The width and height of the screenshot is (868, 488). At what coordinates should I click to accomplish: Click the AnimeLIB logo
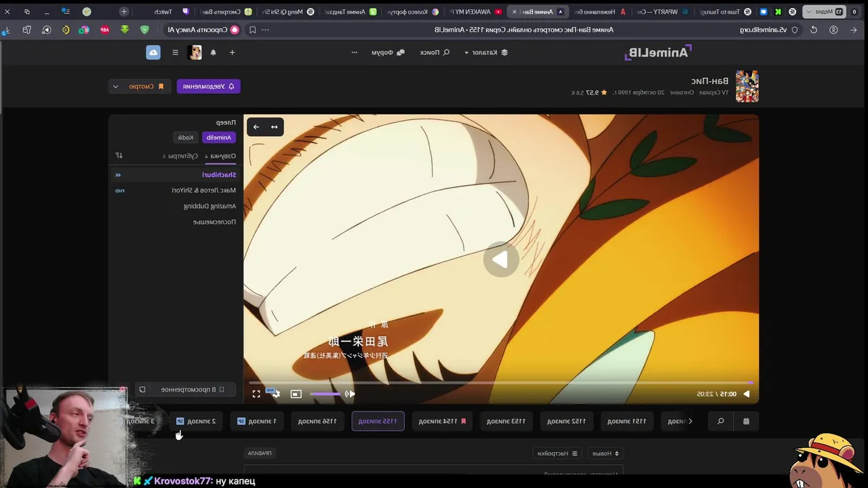tap(657, 52)
